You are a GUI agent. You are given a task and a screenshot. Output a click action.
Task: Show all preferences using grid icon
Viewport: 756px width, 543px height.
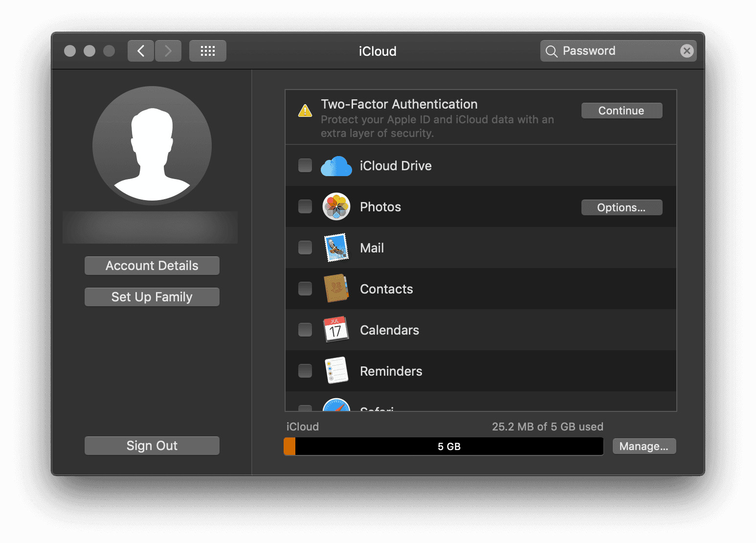point(207,51)
